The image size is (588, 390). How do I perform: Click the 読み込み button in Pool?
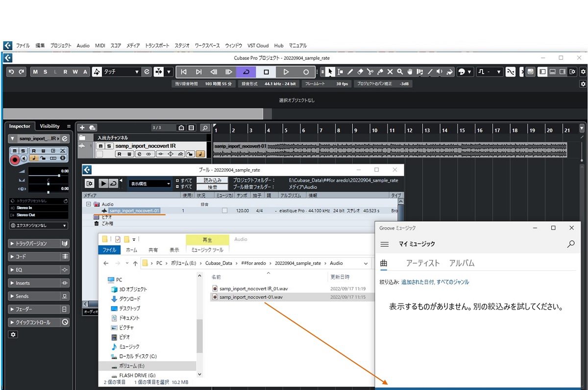[213, 181]
